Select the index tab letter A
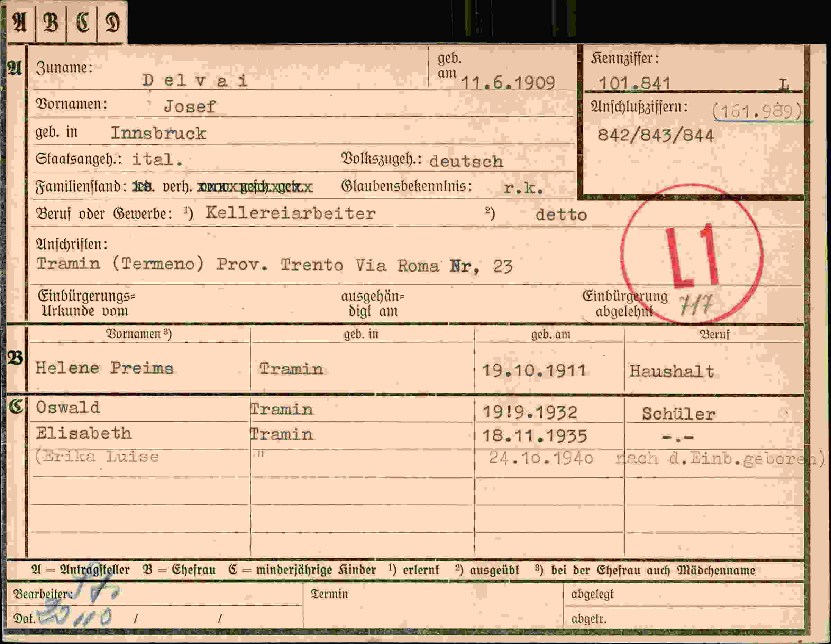The width and height of the screenshot is (831, 644). 20,22
